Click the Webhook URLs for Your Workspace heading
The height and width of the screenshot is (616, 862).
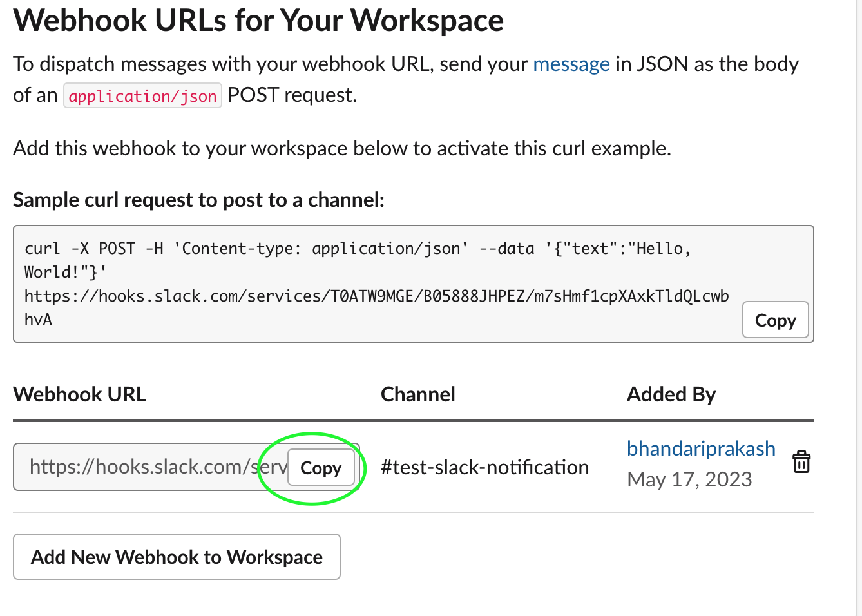[x=258, y=20]
